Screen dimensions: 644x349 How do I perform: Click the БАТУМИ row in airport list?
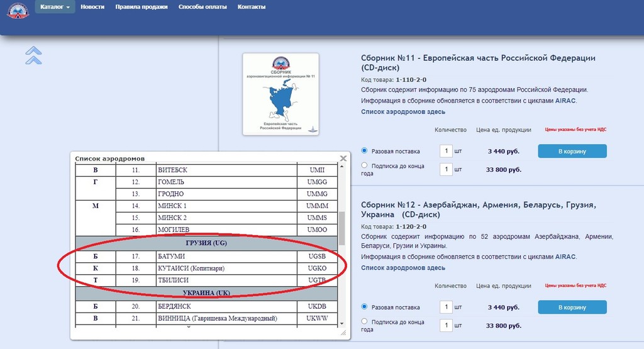206,256
